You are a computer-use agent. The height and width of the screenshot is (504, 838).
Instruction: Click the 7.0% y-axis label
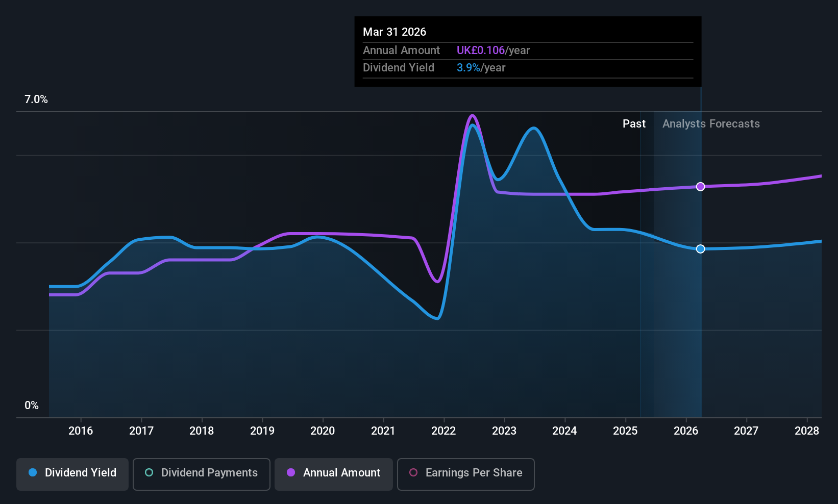[36, 99]
